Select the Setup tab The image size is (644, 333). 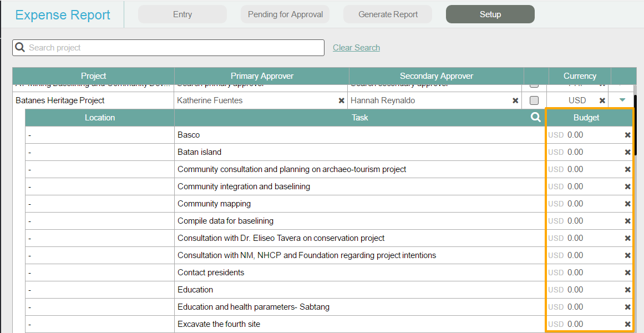[x=490, y=14]
